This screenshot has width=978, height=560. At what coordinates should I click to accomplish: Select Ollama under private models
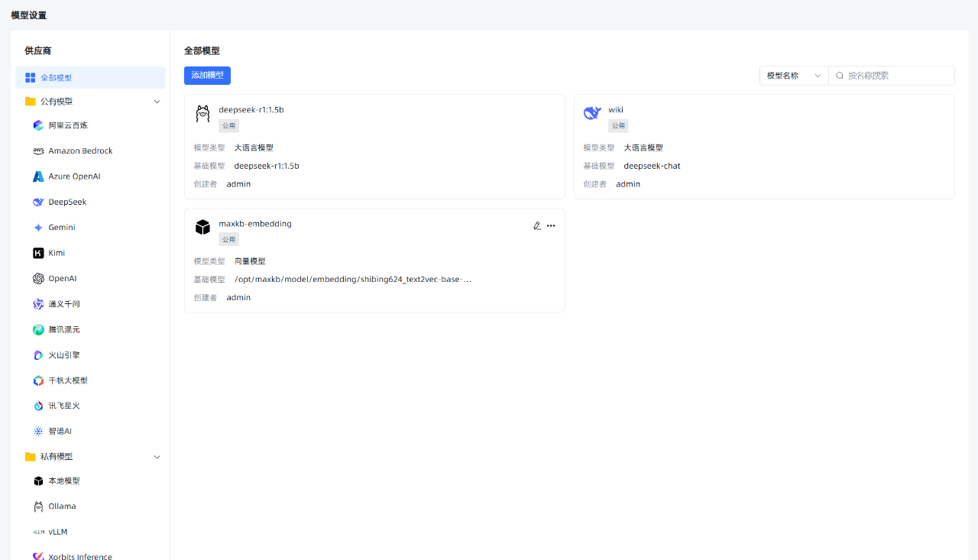62,507
